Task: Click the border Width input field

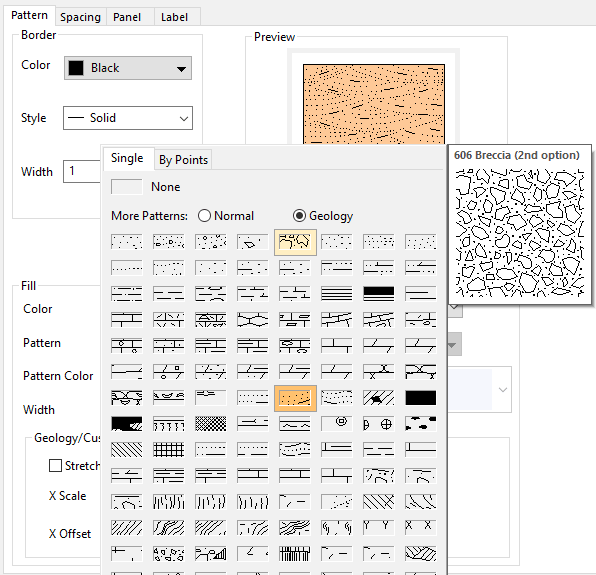Action: (x=82, y=171)
